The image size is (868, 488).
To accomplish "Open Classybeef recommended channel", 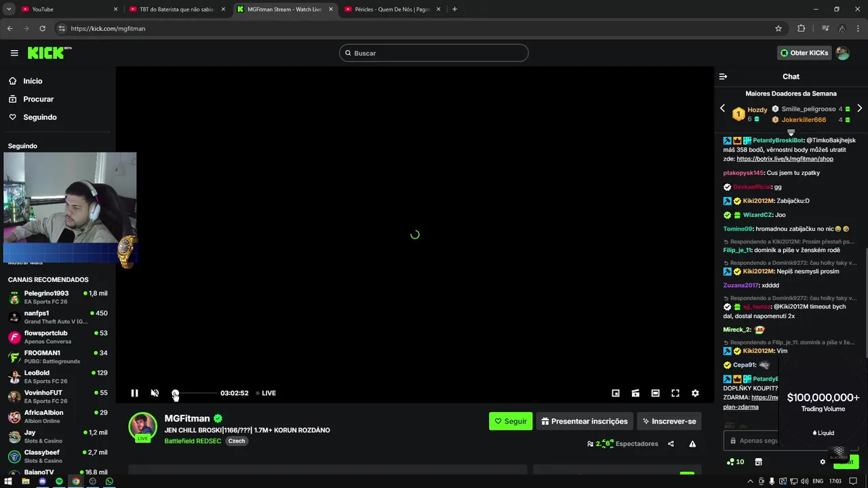I will tap(58, 456).
